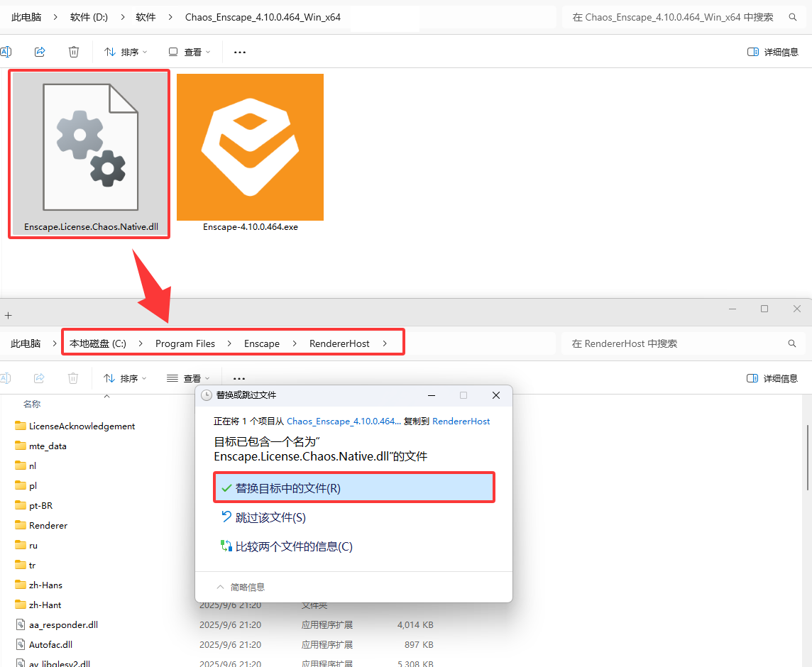Expand the chevron after RendererHost in address bar
The width and height of the screenshot is (812, 667).
(385, 343)
